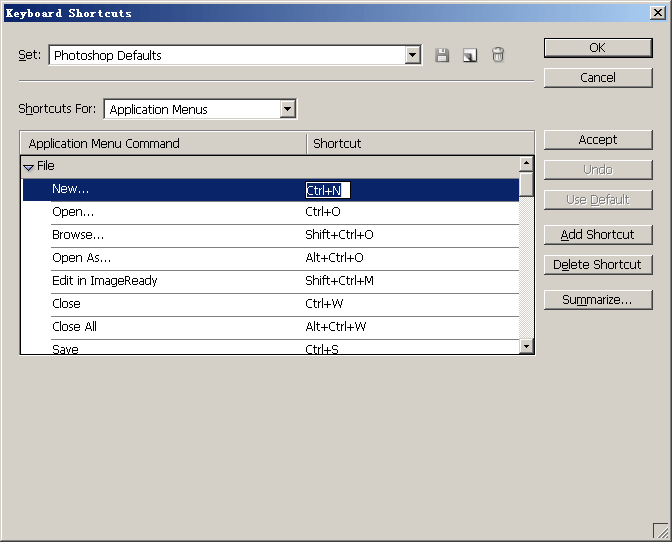Click the Delete Shortcut button
This screenshot has width=672, height=542.
click(x=598, y=265)
